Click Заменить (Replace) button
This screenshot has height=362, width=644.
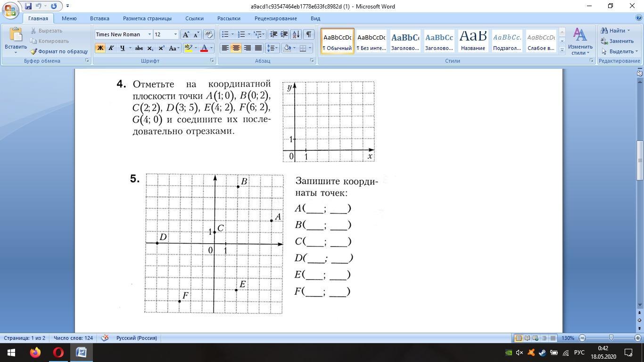[617, 41]
